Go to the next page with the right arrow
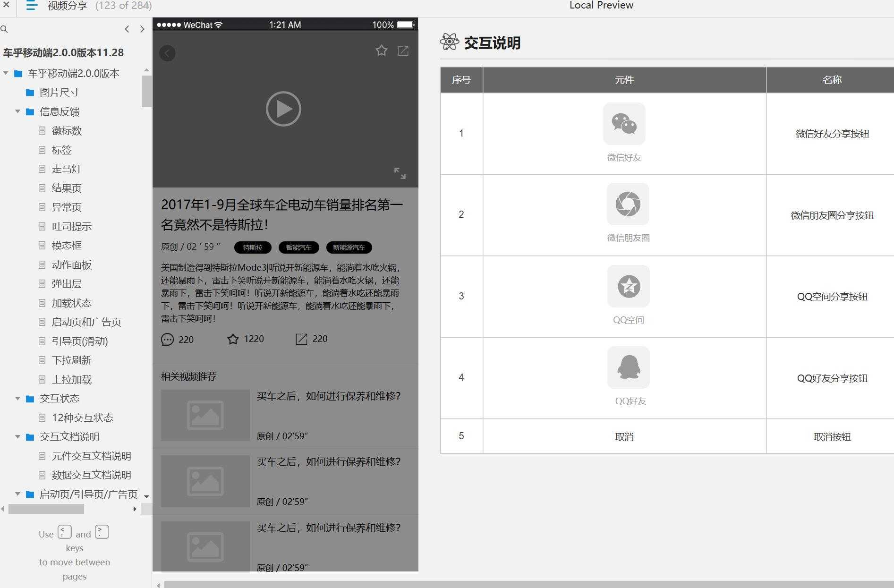This screenshot has height=588, width=894. 143,29
